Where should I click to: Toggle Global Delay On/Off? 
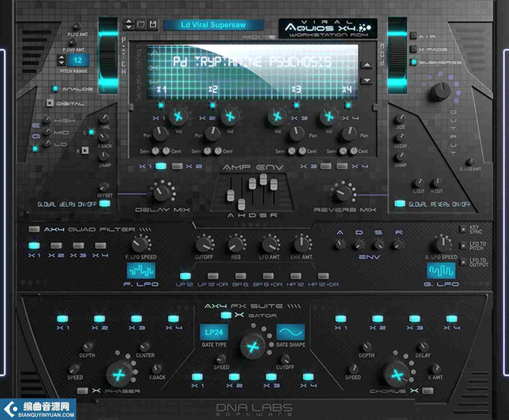[x=105, y=203]
